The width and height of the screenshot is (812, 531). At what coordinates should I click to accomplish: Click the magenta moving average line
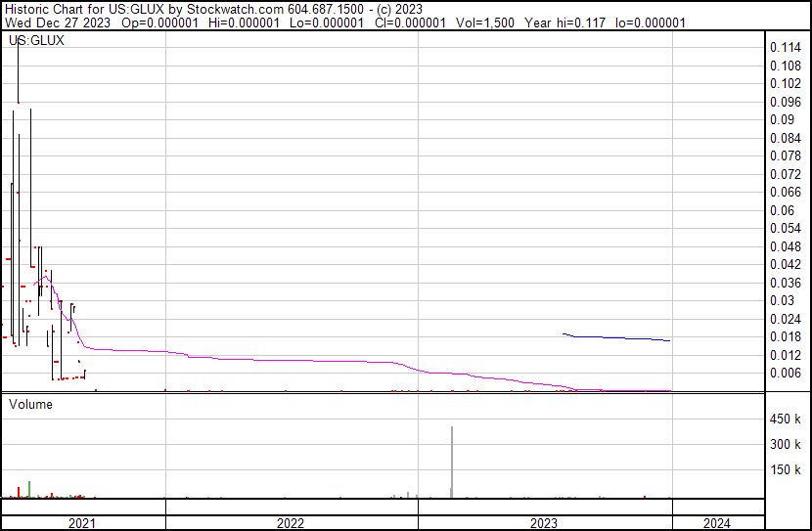tap(293, 359)
